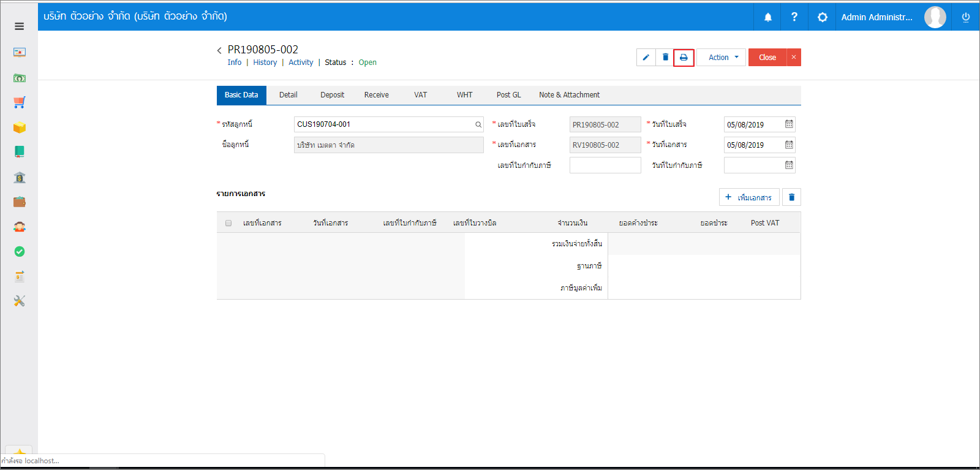
Task: Click the hamburger menu icon
Action: point(19,26)
